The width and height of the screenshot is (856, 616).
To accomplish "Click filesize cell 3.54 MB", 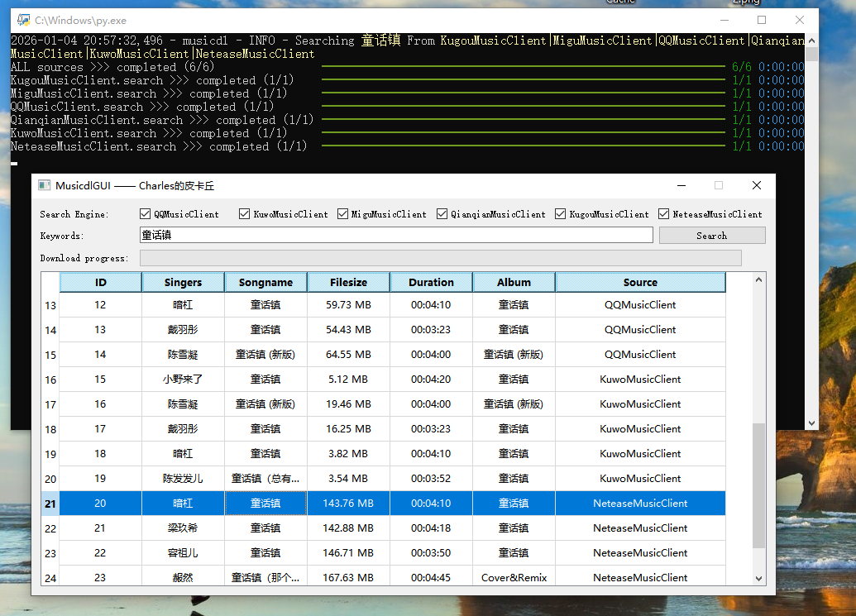I will tap(348, 479).
